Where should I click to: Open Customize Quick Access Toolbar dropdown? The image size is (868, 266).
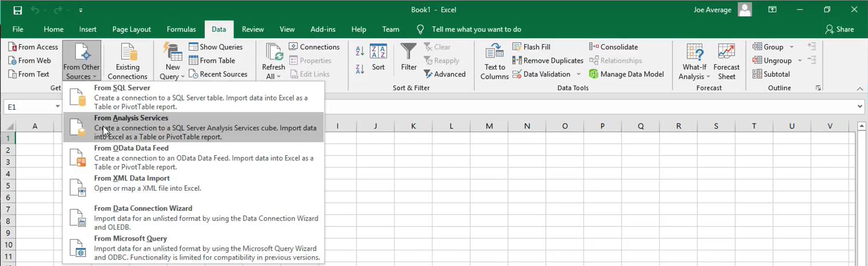click(81, 10)
